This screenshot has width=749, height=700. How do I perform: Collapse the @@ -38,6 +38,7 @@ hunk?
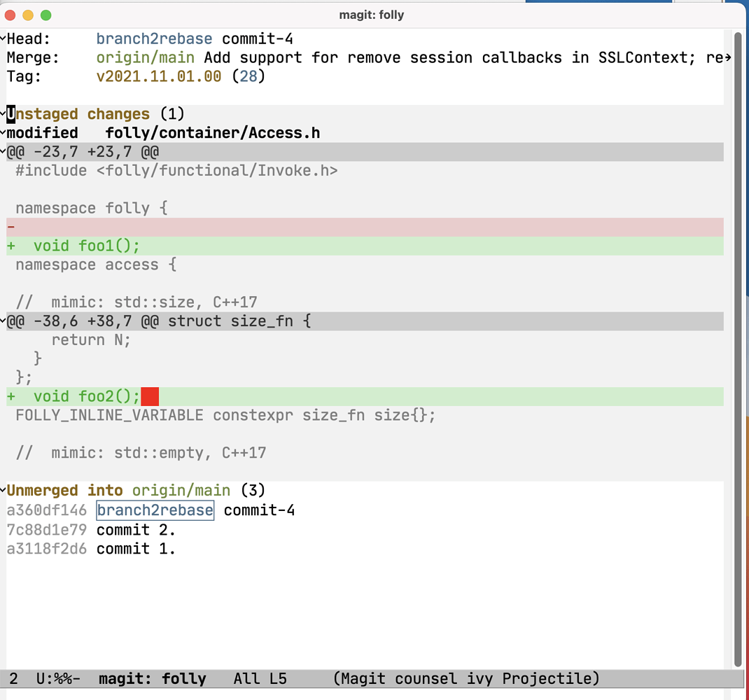[4, 321]
